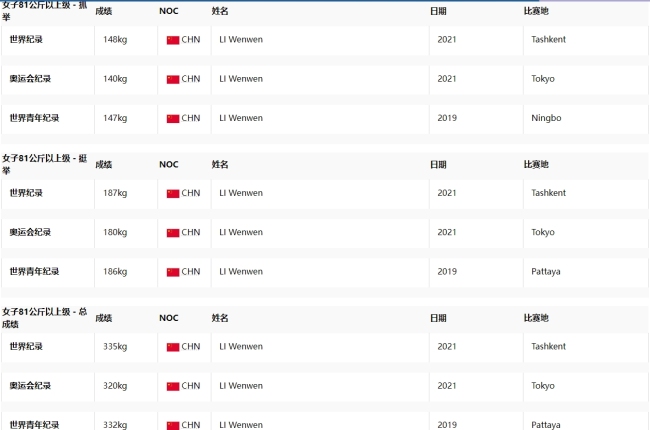Click China flag in snatch world record row

coord(173,40)
